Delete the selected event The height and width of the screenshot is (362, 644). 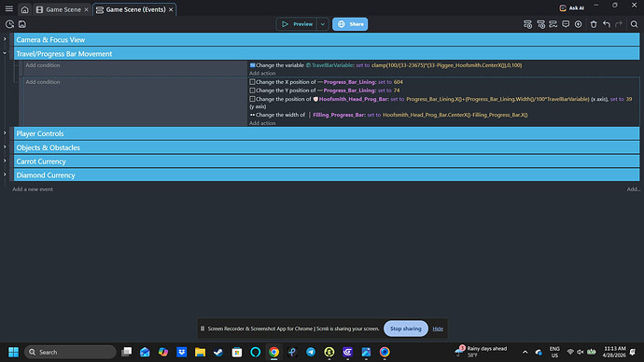point(594,24)
